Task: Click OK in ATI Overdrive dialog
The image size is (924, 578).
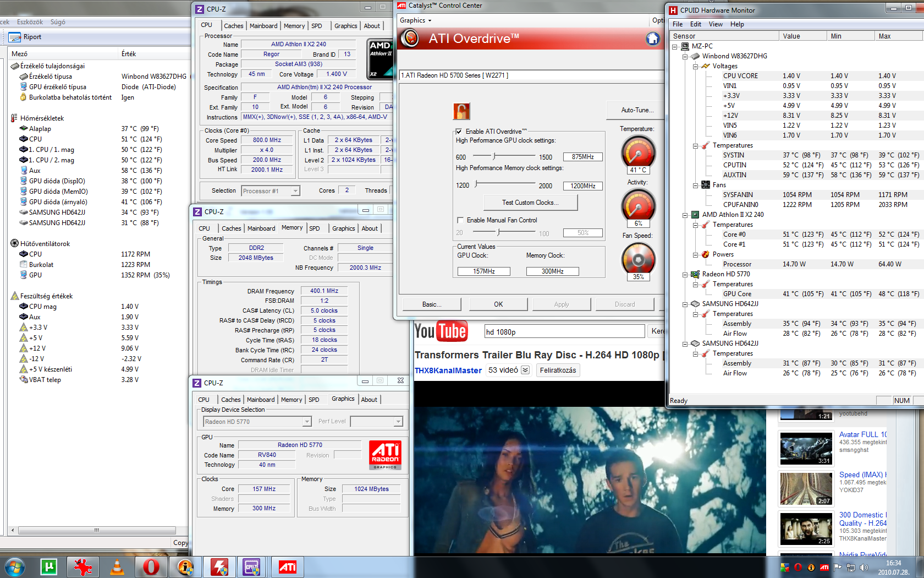Action: point(498,304)
